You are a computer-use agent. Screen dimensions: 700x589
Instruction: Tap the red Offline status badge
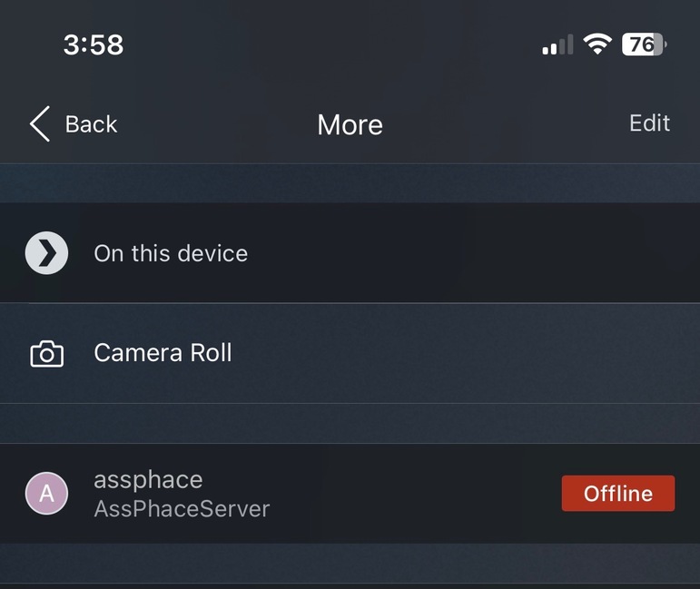pyautogui.click(x=618, y=493)
